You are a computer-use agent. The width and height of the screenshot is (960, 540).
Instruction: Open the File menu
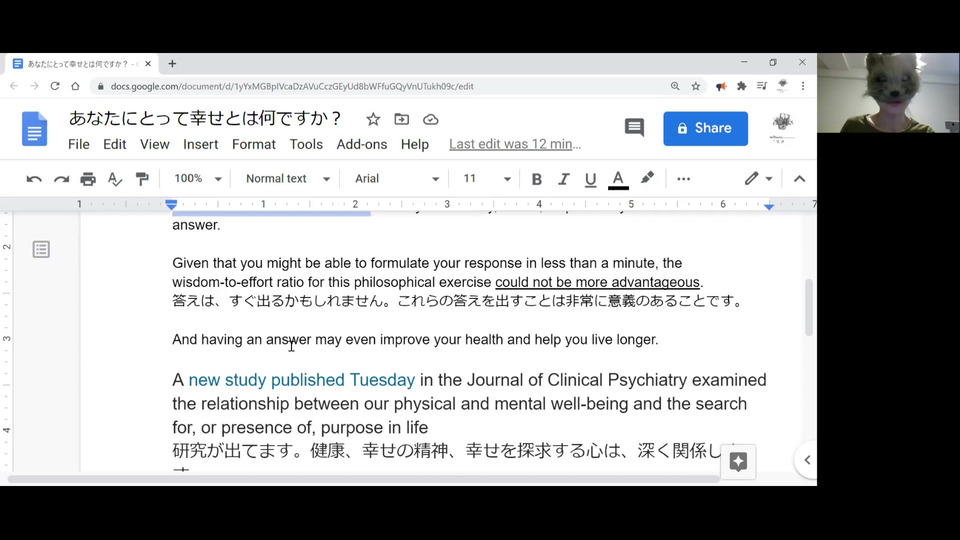point(78,144)
